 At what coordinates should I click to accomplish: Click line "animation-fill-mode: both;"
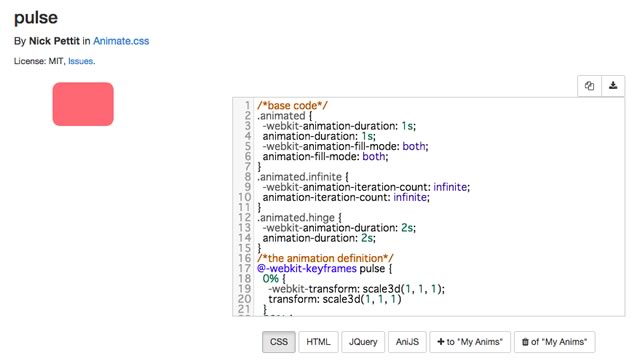click(x=325, y=156)
